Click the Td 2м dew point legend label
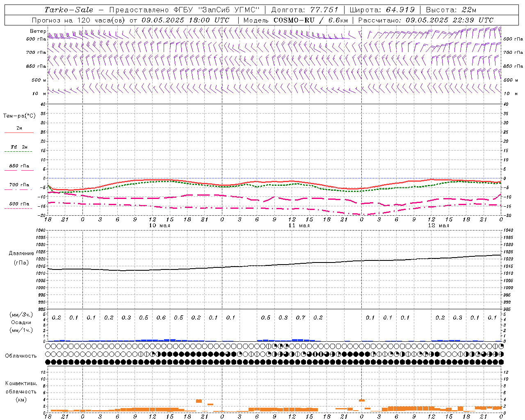Viewport: 525px width, 420px height. click(19, 147)
